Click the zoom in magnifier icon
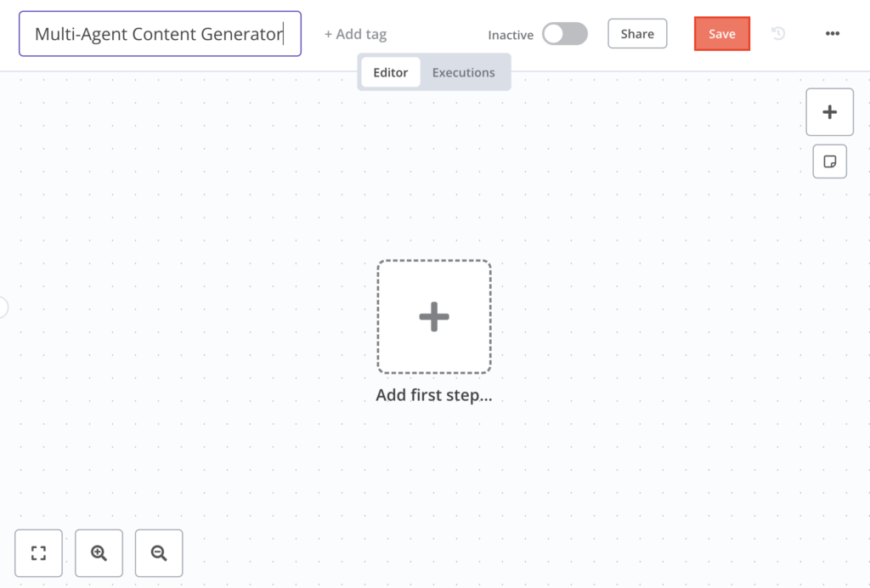This screenshot has height=588, width=870. click(99, 553)
